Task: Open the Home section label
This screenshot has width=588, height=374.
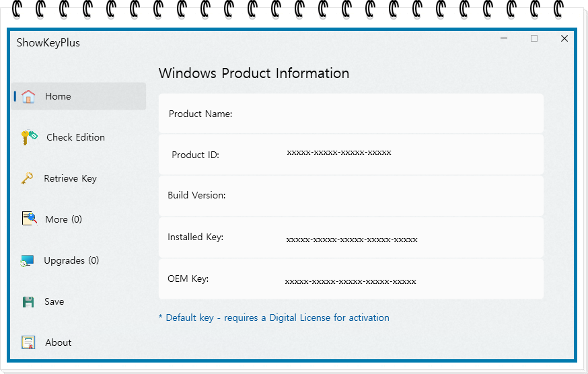Action: (58, 96)
